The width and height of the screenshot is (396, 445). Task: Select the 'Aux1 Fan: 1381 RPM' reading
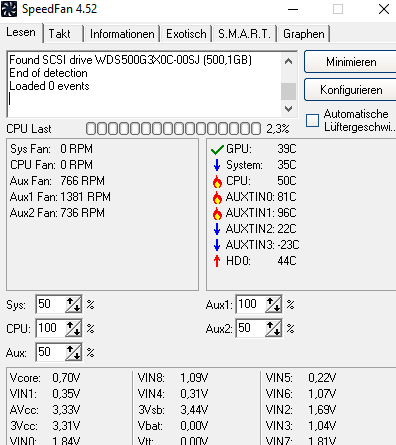tap(60, 197)
